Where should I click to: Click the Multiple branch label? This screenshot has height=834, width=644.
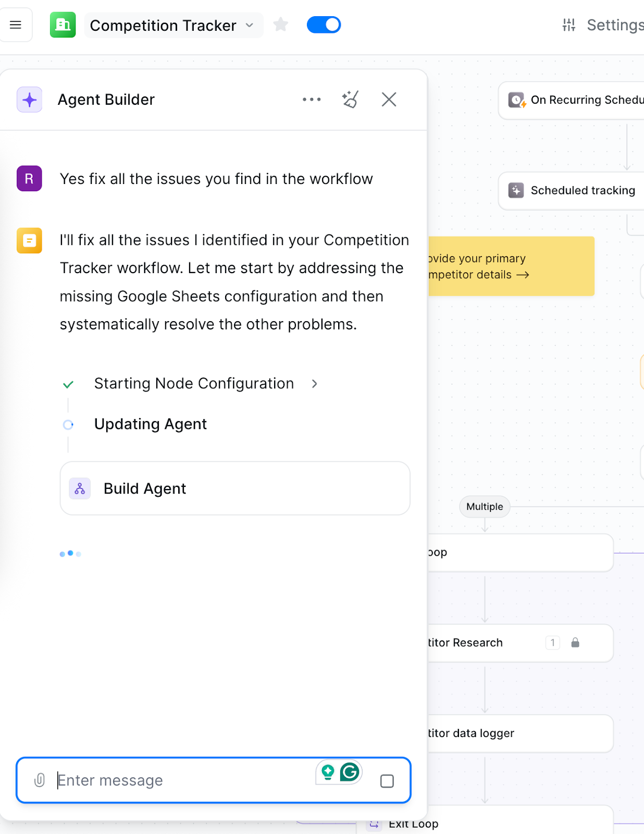point(485,507)
